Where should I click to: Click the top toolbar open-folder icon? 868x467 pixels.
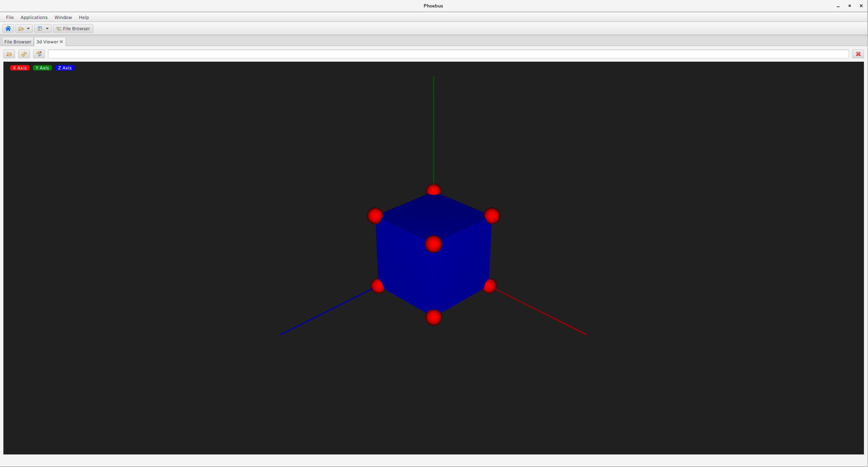(x=21, y=28)
